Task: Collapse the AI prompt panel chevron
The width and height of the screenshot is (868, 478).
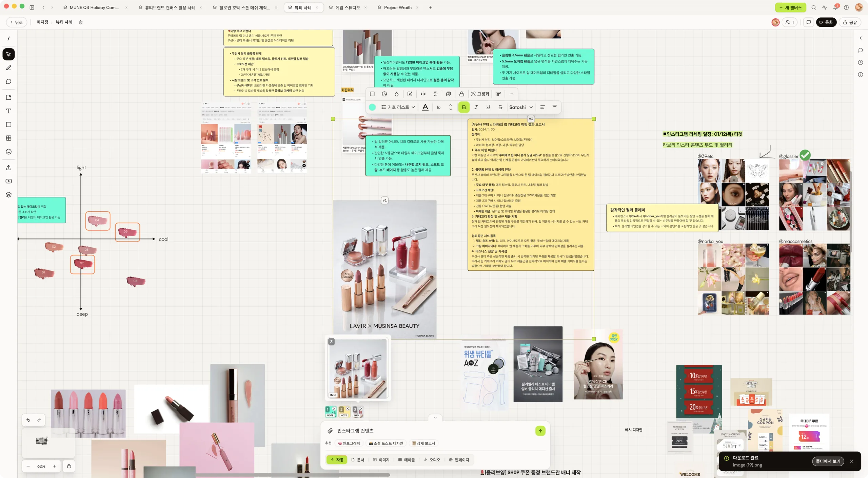Action: tap(435, 418)
